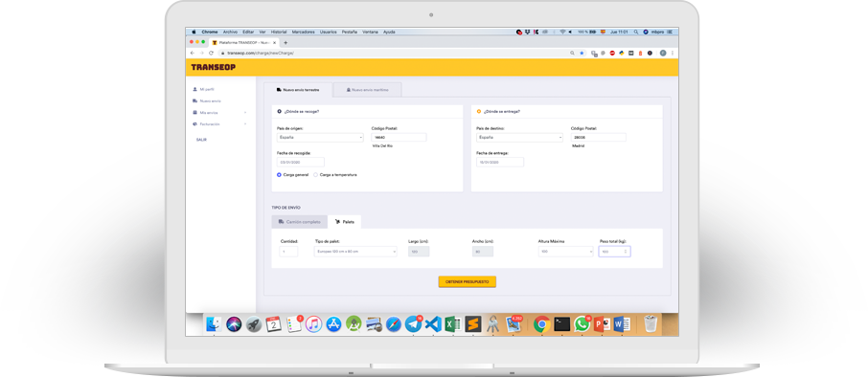Open the Apple menu
868x377 pixels.
pos(194,33)
